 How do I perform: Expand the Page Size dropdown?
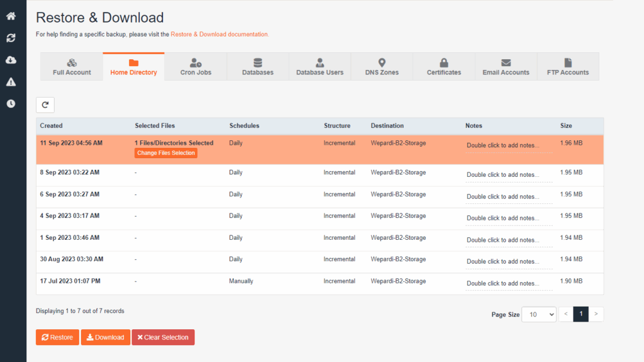540,314
